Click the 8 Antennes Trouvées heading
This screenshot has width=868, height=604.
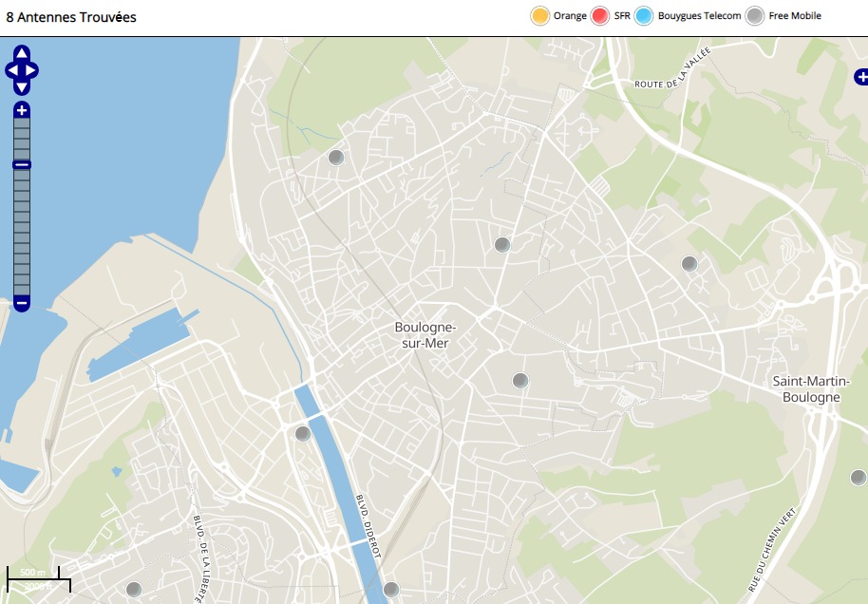click(x=71, y=17)
